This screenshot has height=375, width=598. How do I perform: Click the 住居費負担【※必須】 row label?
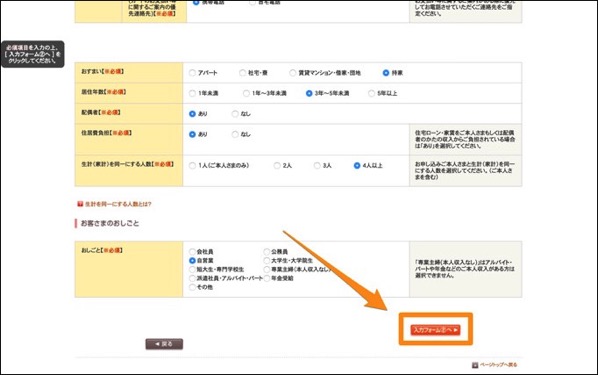[x=106, y=133]
